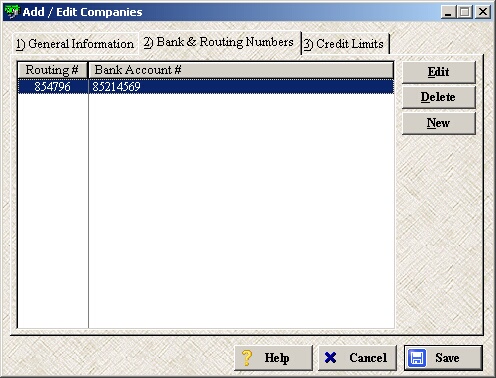Add a New routing entry
Image resolution: width=496 pixels, height=378 pixels.
[x=439, y=123]
